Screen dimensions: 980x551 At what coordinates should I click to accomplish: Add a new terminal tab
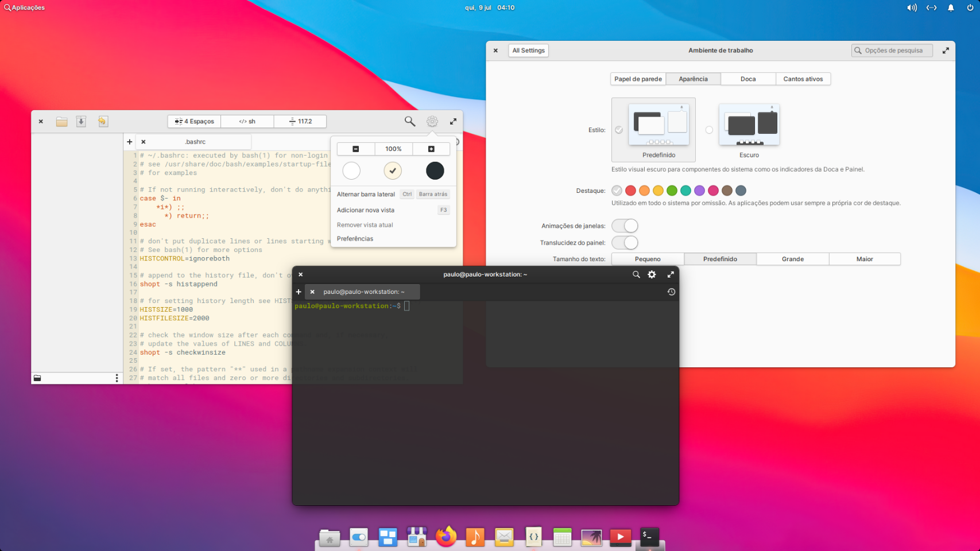coord(299,292)
